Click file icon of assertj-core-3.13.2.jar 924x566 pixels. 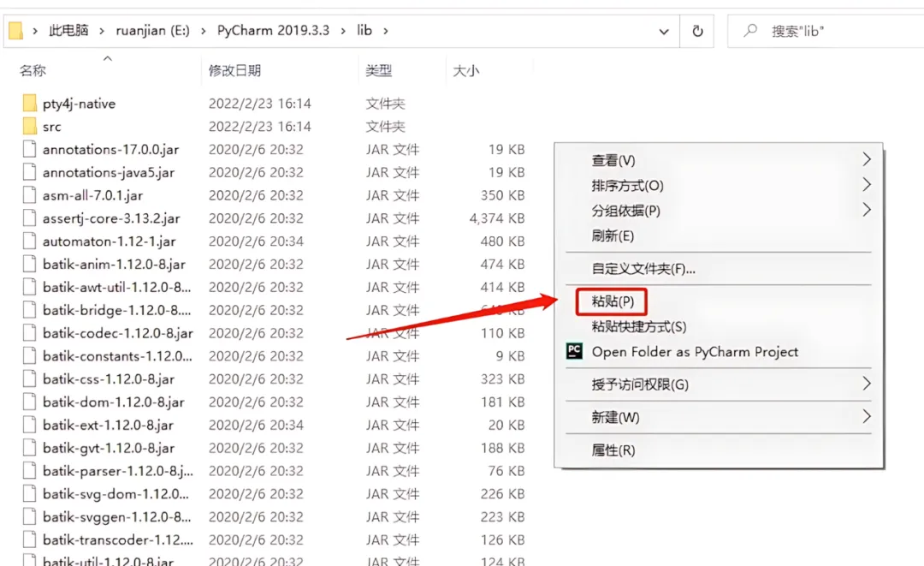click(29, 218)
